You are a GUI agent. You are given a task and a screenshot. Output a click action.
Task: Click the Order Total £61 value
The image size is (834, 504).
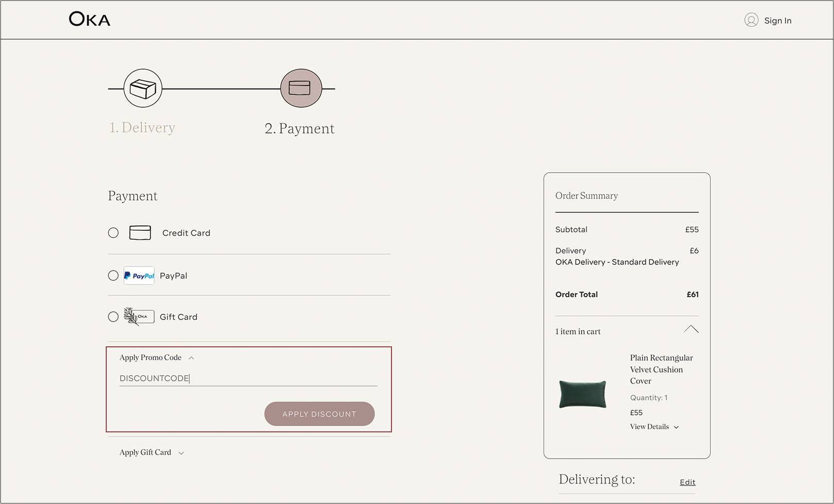[692, 294]
